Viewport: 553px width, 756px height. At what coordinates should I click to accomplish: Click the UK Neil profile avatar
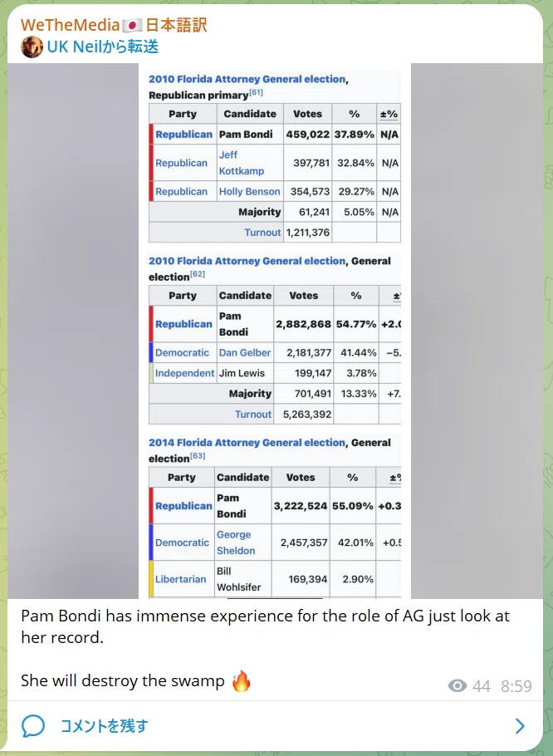tap(32, 47)
